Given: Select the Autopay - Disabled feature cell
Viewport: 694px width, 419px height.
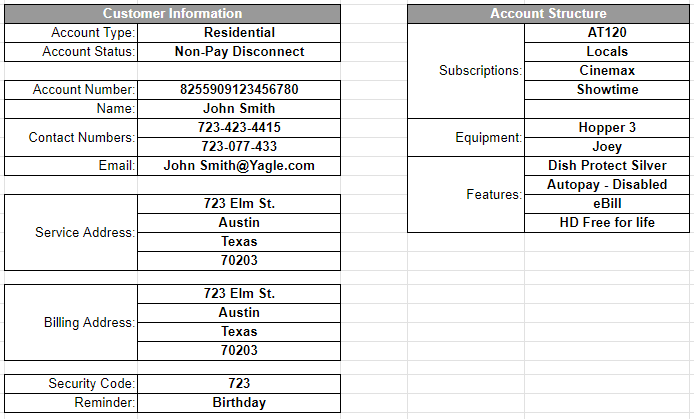Looking at the screenshot, I should pyautogui.click(x=607, y=185).
